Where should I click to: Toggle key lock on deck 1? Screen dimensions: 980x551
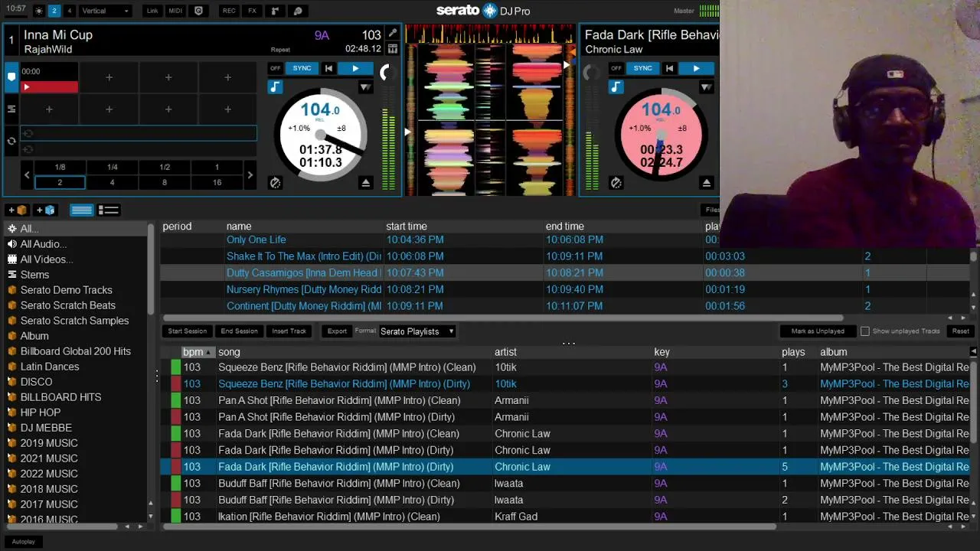[275, 87]
